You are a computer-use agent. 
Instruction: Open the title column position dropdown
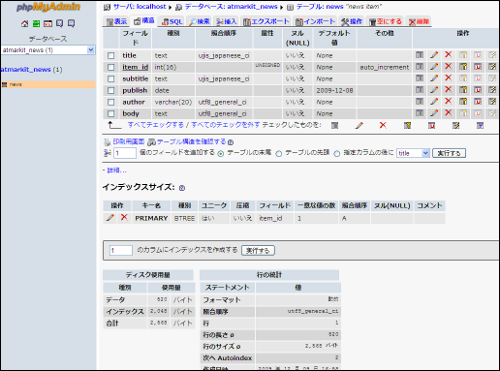pyautogui.click(x=413, y=153)
